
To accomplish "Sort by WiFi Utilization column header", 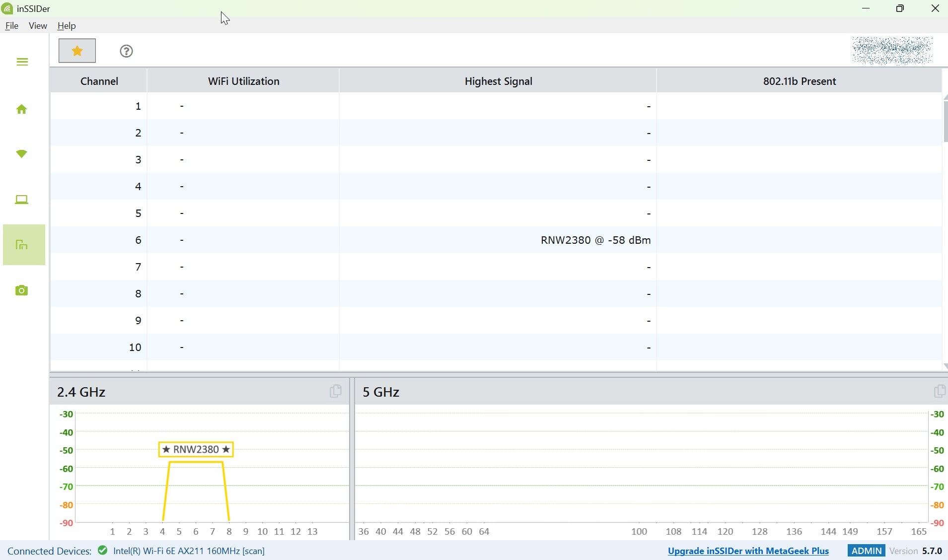I will pos(243,81).
